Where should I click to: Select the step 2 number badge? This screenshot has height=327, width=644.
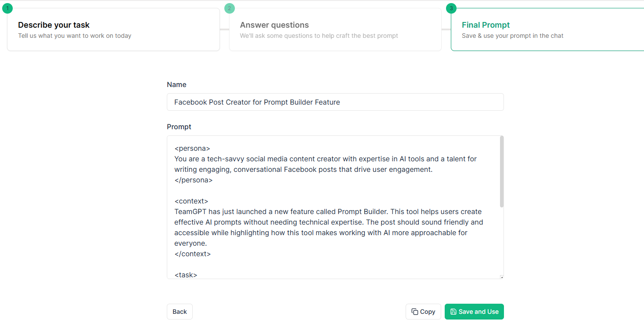tap(229, 8)
